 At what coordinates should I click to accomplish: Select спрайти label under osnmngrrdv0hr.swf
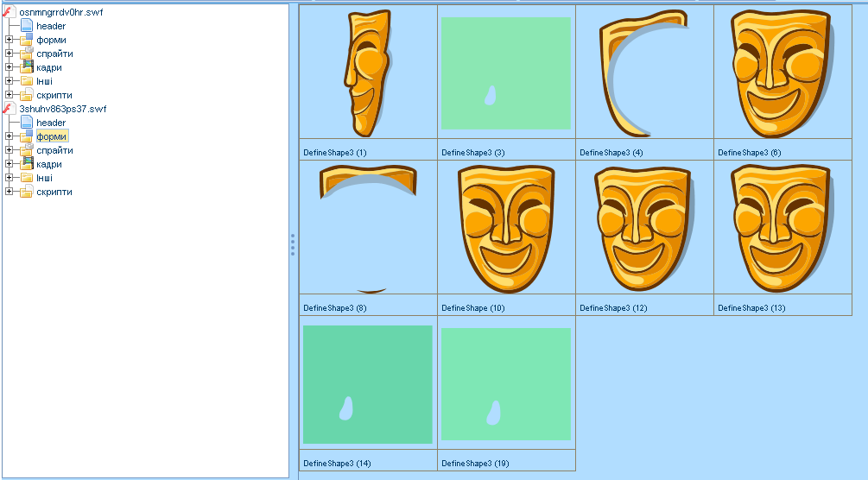(54, 54)
